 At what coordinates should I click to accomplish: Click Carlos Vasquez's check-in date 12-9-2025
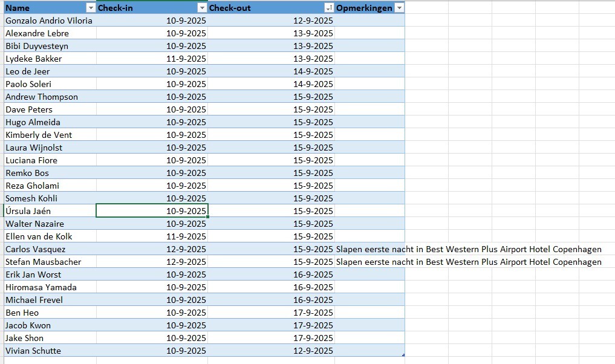152,249
